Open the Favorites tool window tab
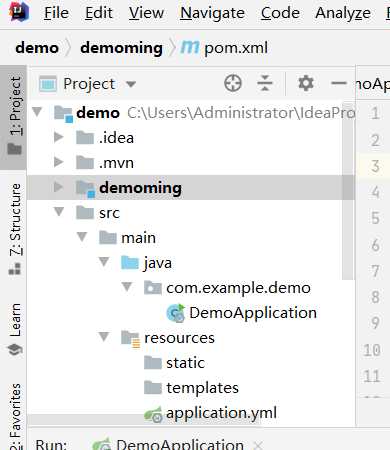The width and height of the screenshot is (390, 450). tap(14, 417)
